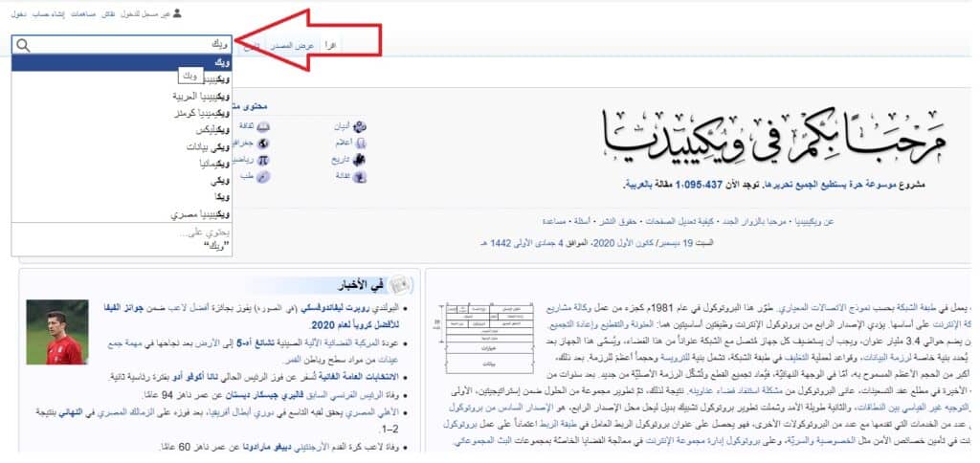Switch to the اقرأ (Read) tab
The height and width of the screenshot is (463, 980).
(330, 46)
